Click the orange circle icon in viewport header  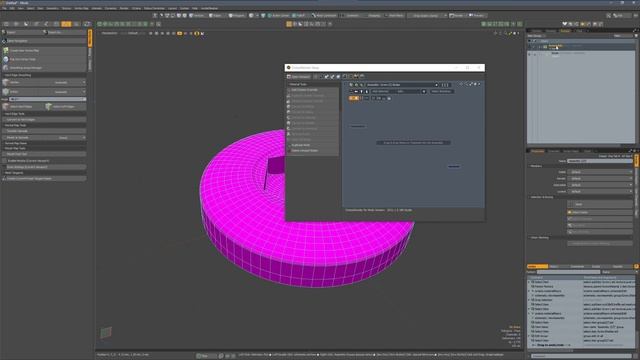197,33
